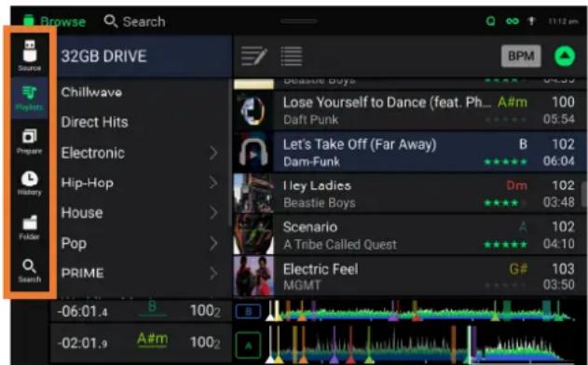Click the A#m key of Lose Yourself to Dance
The image size is (588, 365).
513,101
